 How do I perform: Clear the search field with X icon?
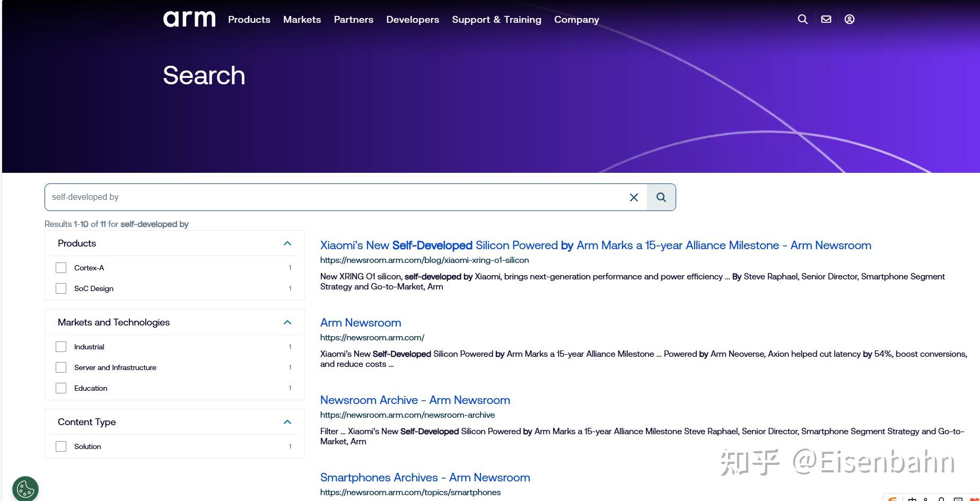click(x=634, y=197)
